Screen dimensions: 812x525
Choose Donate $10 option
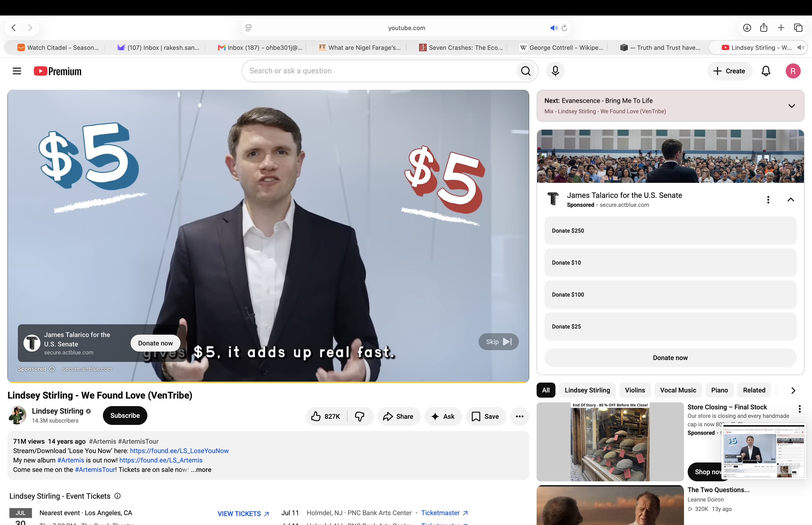click(670, 263)
